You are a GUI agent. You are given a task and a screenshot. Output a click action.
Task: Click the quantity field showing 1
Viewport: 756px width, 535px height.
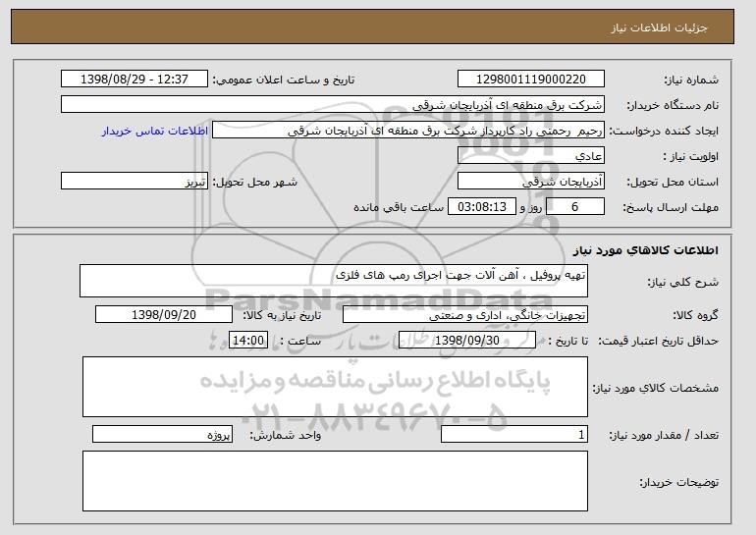(514, 434)
